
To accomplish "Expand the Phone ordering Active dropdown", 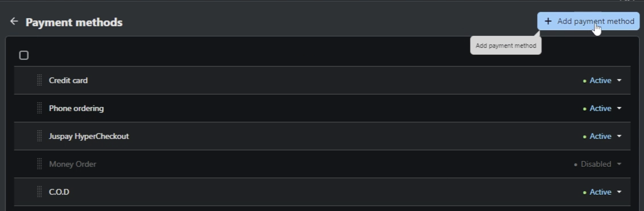I will coord(619,108).
